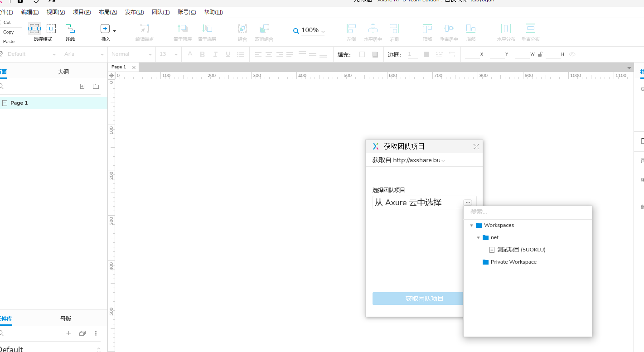Select the 连线 connector tool

(70, 29)
